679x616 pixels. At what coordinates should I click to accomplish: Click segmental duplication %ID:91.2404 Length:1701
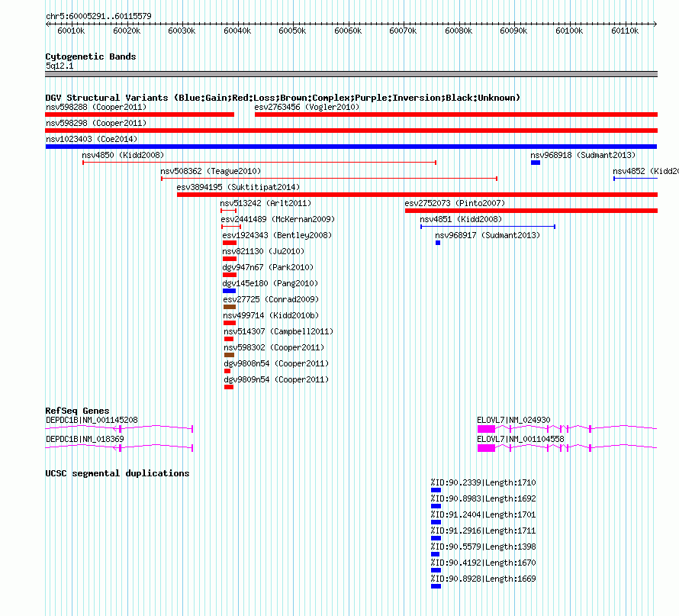tap(436, 522)
